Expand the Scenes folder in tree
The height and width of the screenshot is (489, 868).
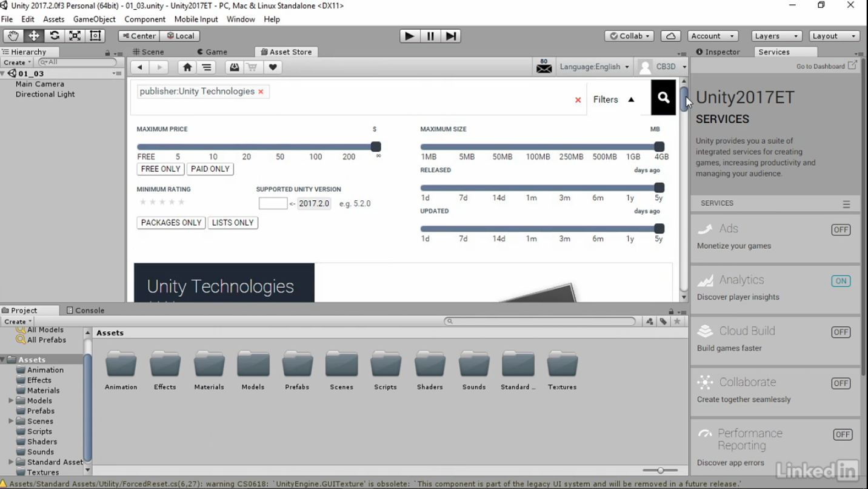[x=11, y=421]
